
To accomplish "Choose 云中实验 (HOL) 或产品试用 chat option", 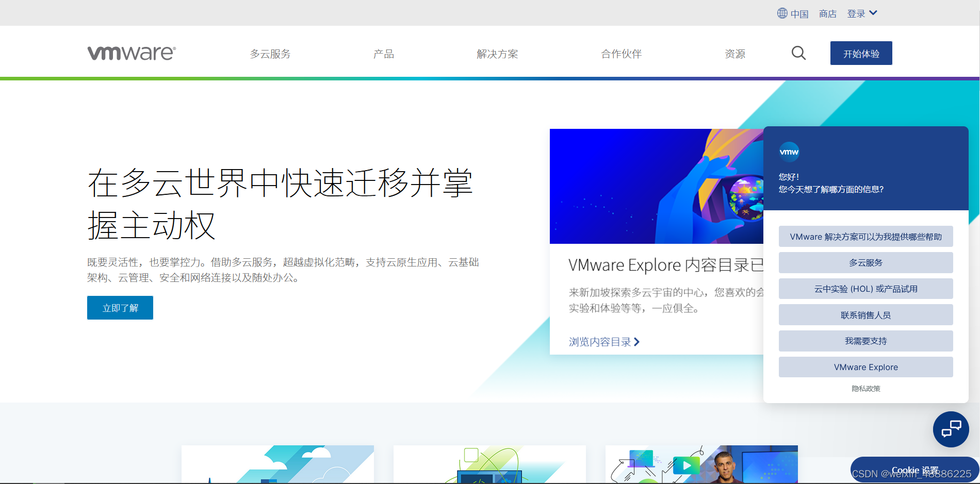I will click(866, 289).
